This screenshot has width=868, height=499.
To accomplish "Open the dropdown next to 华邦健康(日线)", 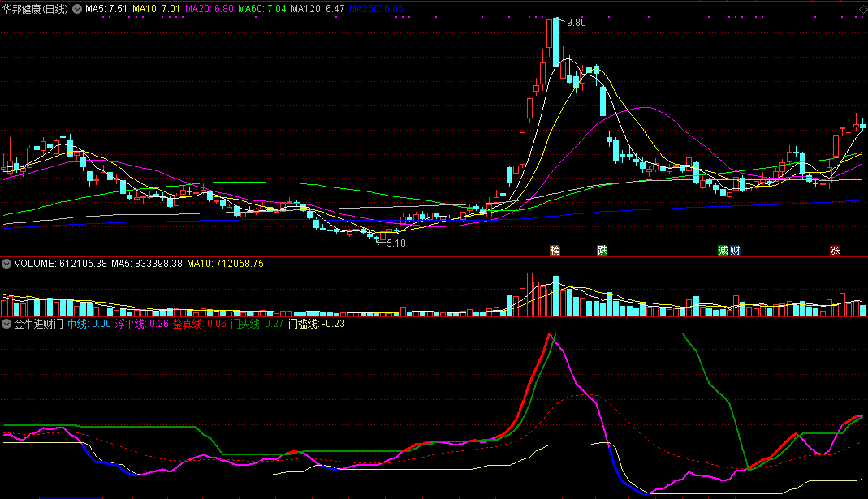I will tap(77, 9).
